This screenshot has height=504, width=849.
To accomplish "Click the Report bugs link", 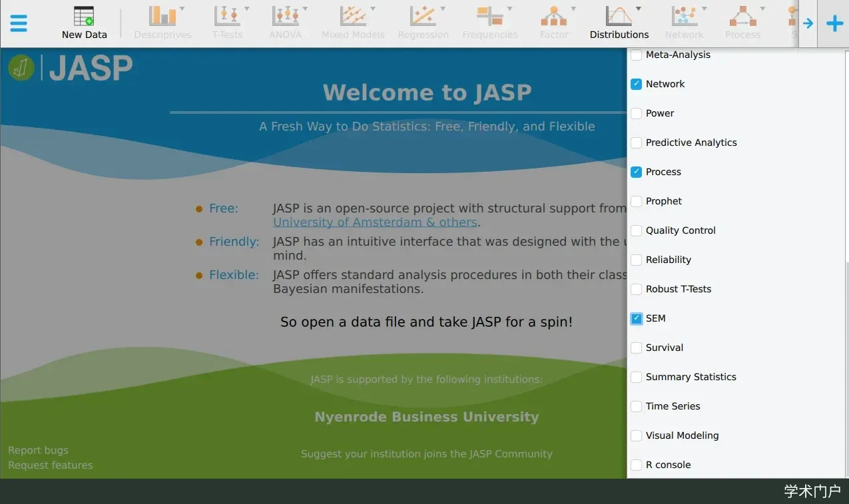I will click(38, 450).
